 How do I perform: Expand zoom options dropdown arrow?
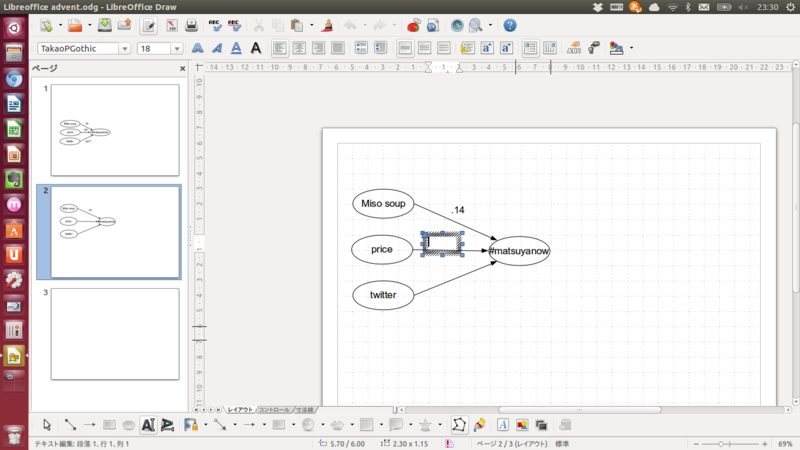point(490,25)
